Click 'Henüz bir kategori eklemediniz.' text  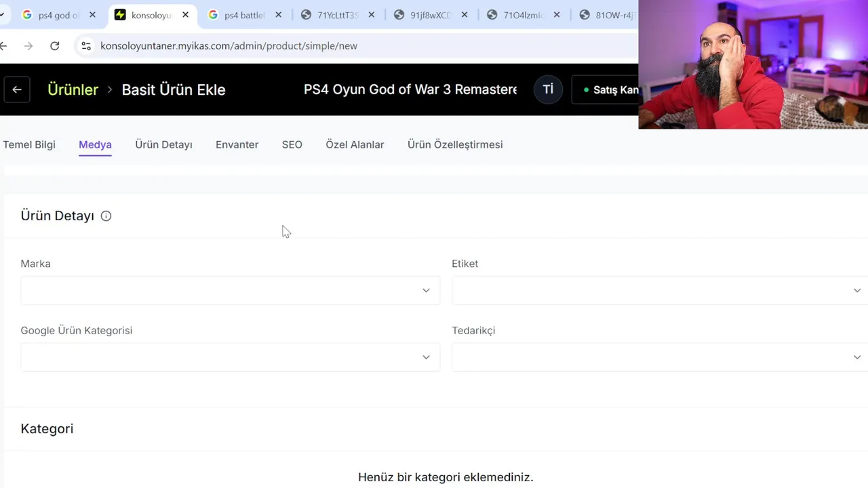[446, 477]
